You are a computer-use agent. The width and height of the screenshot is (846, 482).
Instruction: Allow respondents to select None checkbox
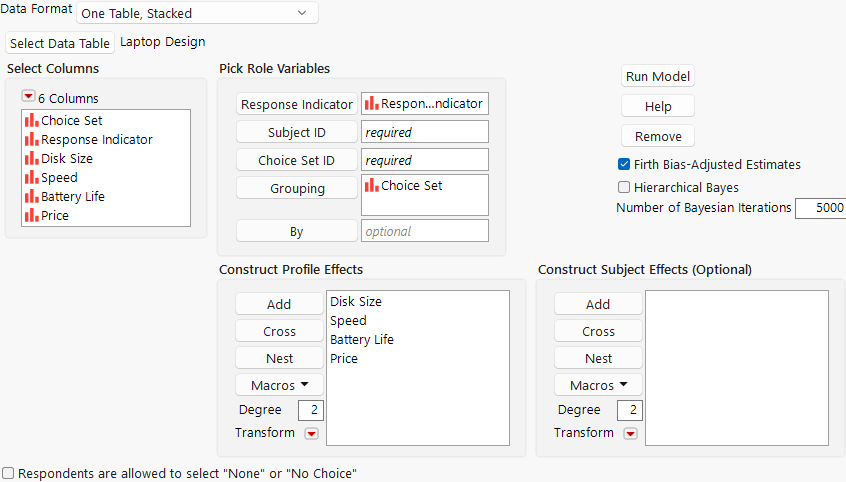click(x=9, y=473)
